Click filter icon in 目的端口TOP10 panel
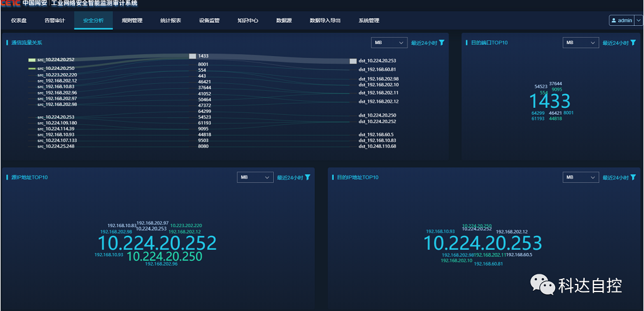This screenshot has width=644, height=311. tap(633, 43)
